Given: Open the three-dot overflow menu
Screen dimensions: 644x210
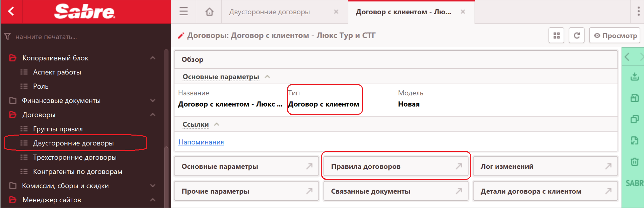Looking at the screenshot, I should point(638,11).
